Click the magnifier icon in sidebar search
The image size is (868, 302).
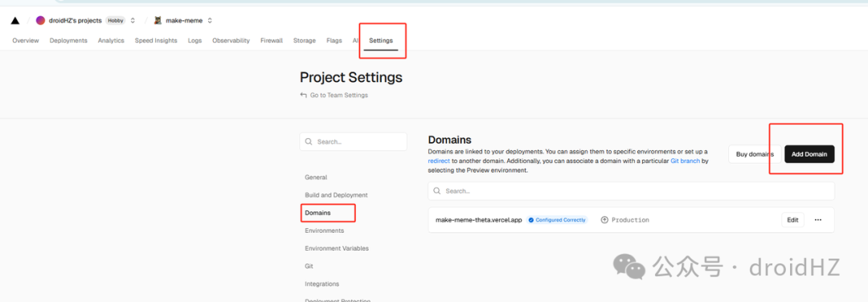pos(309,141)
